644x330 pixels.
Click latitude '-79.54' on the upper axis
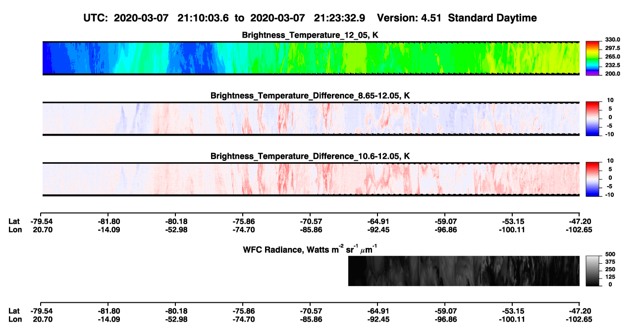(x=41, y=222)
